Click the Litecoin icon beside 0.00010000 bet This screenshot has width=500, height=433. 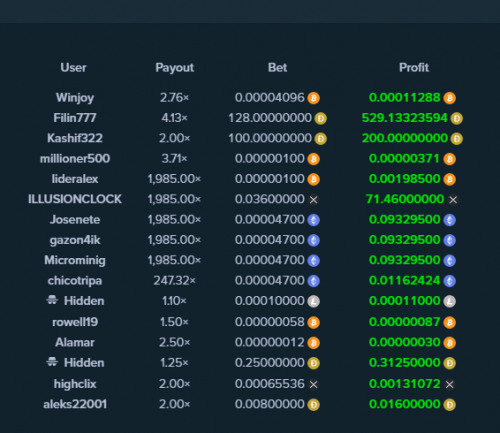[313, 301]
